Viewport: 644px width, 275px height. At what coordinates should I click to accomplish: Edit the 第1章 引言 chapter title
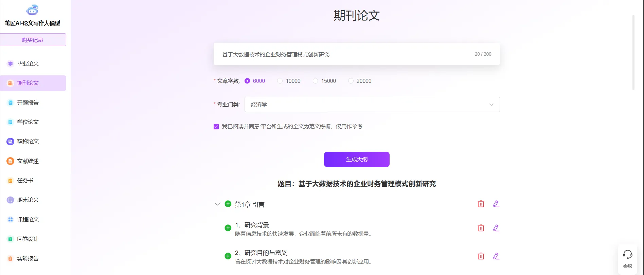(496, 204)
